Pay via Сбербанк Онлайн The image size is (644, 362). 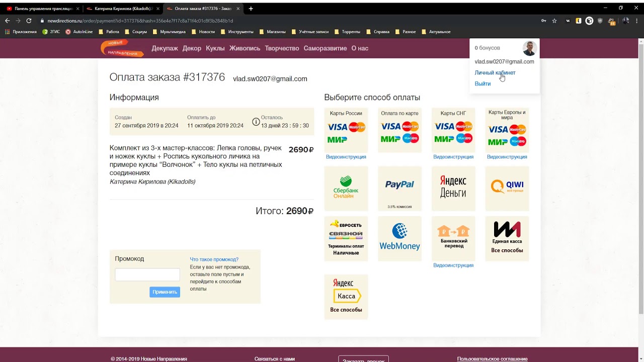346,189
